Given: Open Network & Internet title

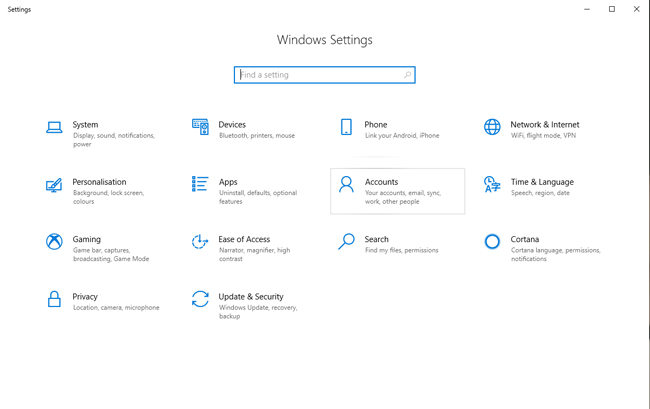Looking at the screenshot, I should [545, 125].
